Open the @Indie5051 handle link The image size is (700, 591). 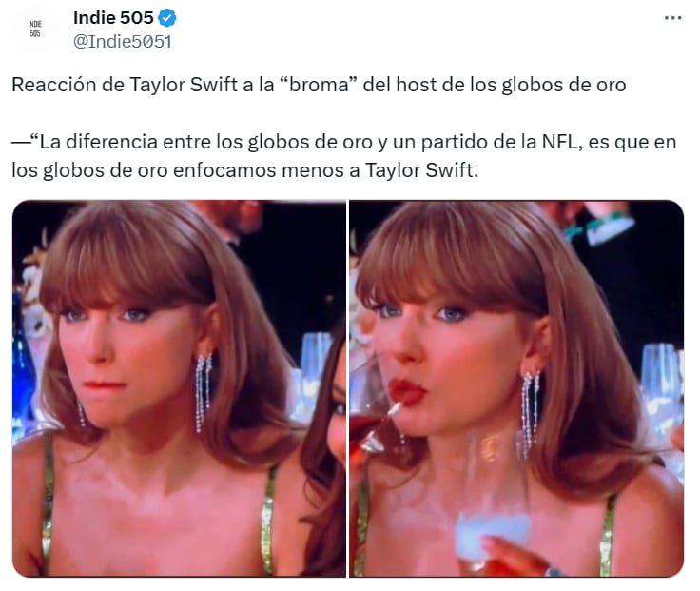[123, 42]
